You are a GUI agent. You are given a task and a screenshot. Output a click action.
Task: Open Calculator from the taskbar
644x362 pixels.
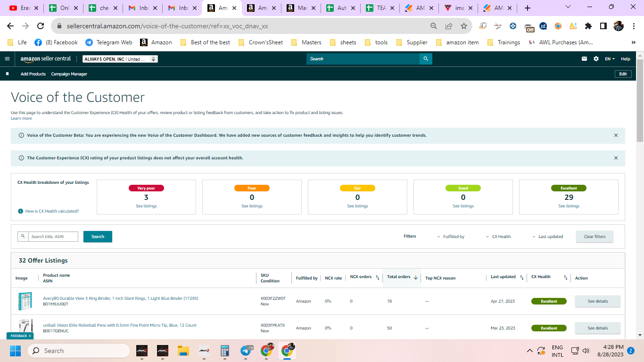225,351
